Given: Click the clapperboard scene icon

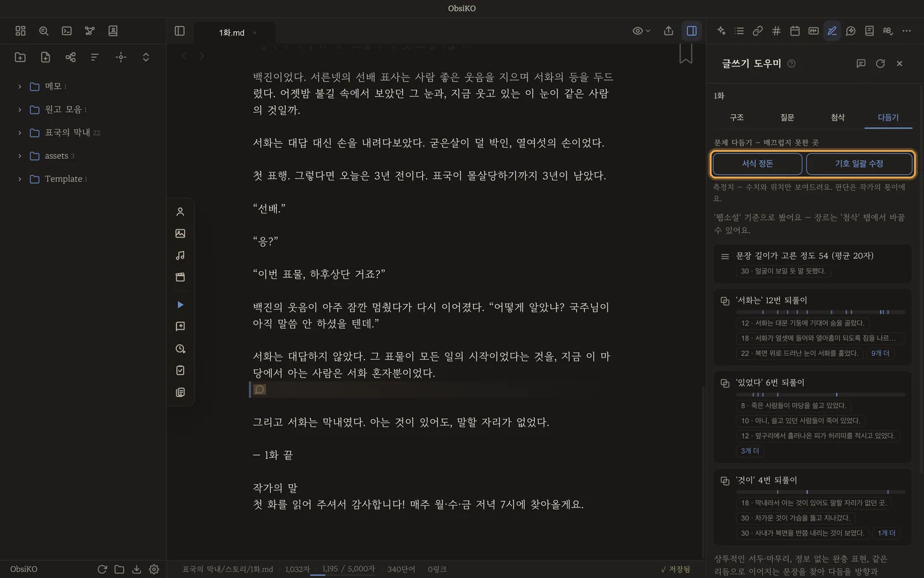Looking at the screenshot, I should click(180, 277).
